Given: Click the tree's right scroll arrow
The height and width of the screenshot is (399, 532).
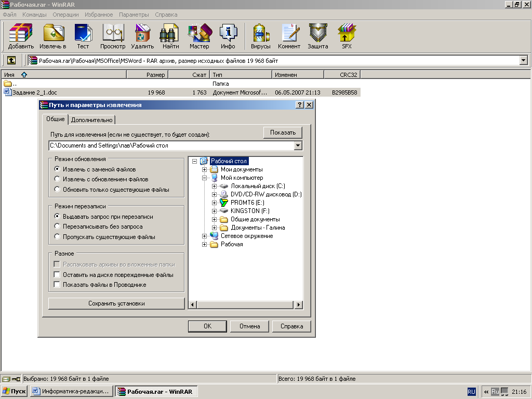Looking at the screenshot, I should [298, 304].
